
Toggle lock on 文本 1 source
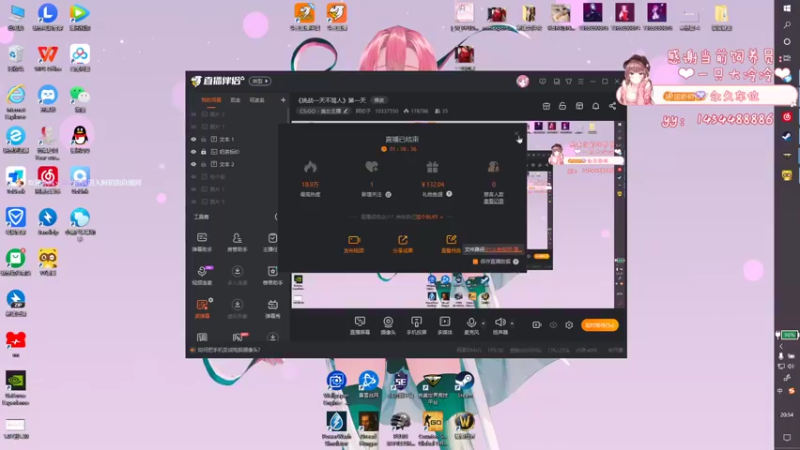(x=204, y=139)
